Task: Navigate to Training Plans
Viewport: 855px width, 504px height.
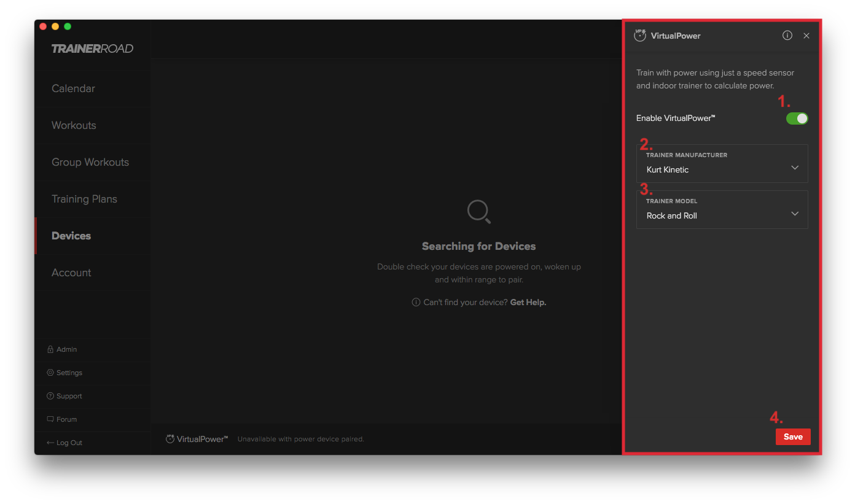Action: [x=93, y=199]
